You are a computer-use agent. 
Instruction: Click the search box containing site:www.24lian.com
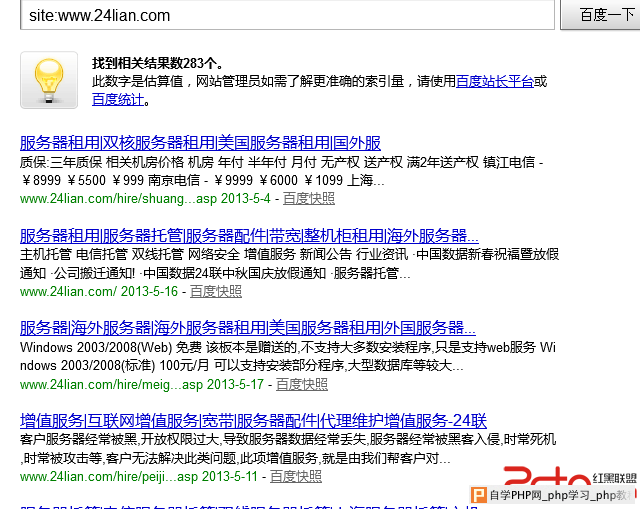point(287,15)
